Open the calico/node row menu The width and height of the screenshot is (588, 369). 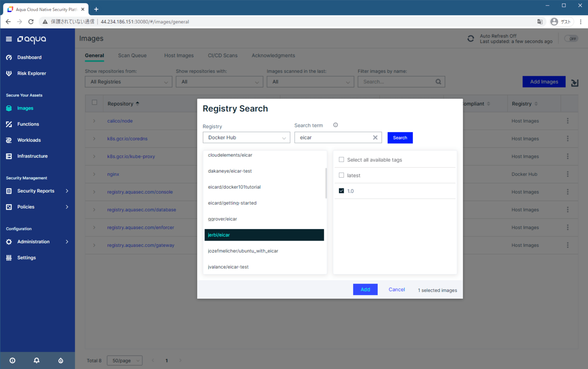pos(568,121)
